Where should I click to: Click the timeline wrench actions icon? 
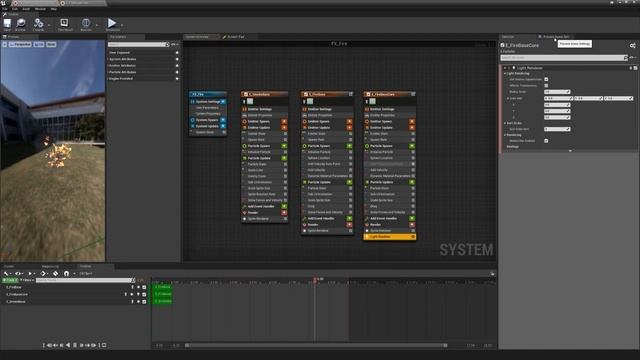[6, 273]
